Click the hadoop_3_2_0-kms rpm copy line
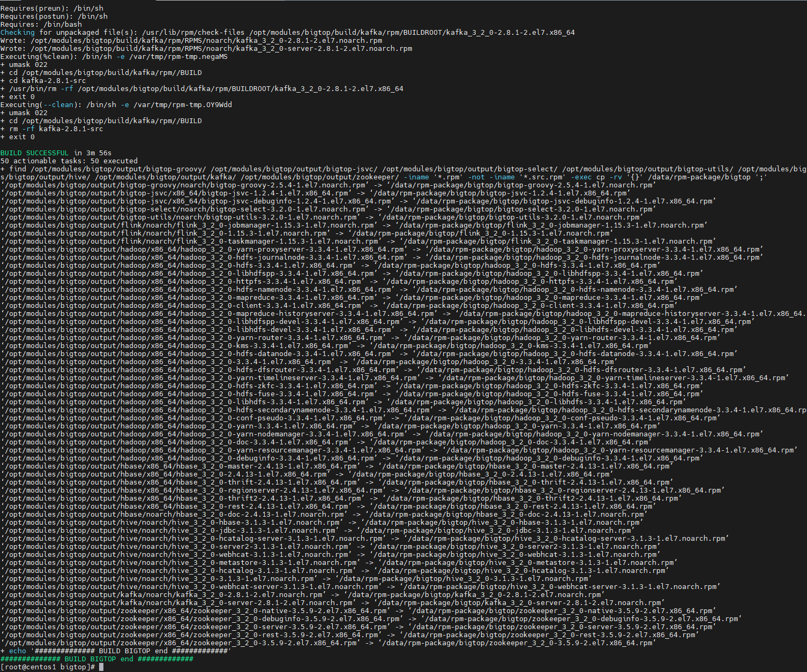The image size is (807, 672). tap(327, 346)
